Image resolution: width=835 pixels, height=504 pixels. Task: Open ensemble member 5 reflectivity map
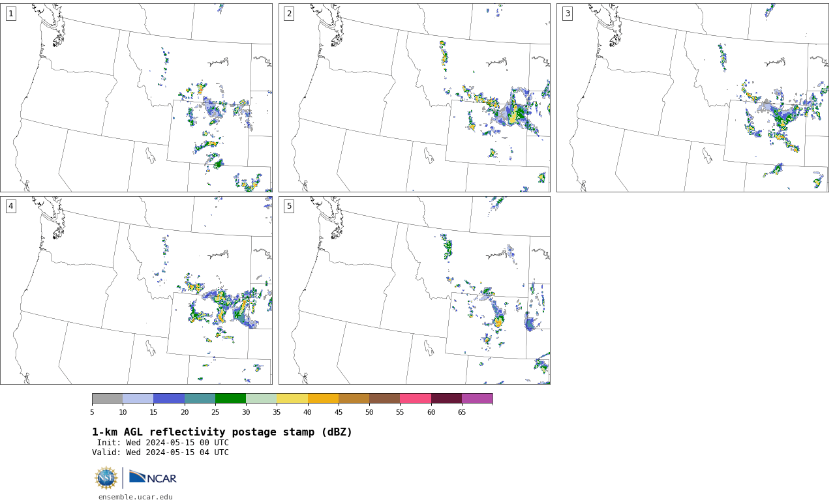(x=414, y=290)
